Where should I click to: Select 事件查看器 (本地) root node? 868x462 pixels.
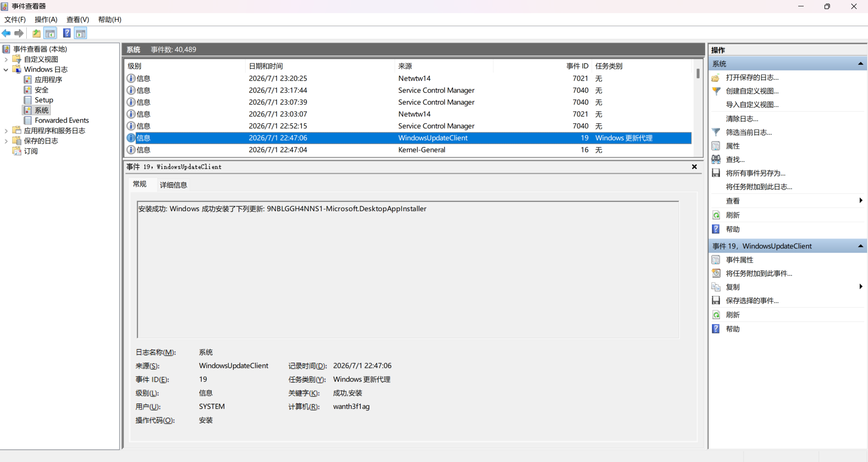(40, 49)
